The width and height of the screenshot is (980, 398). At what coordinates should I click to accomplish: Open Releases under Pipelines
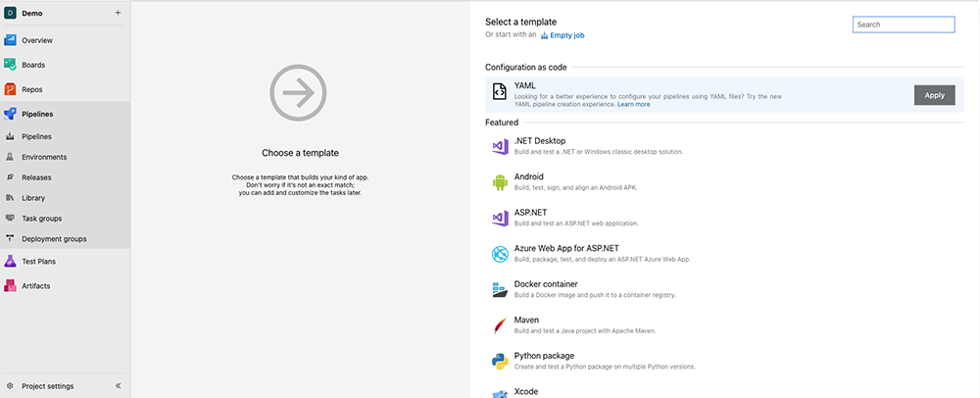click(36, 177)
